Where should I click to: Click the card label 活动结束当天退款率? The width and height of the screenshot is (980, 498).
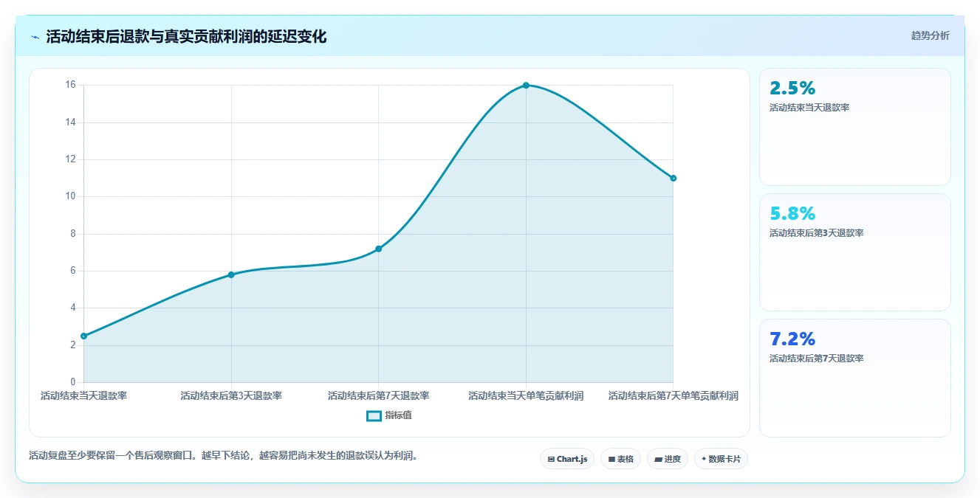[x=809, y=108]
